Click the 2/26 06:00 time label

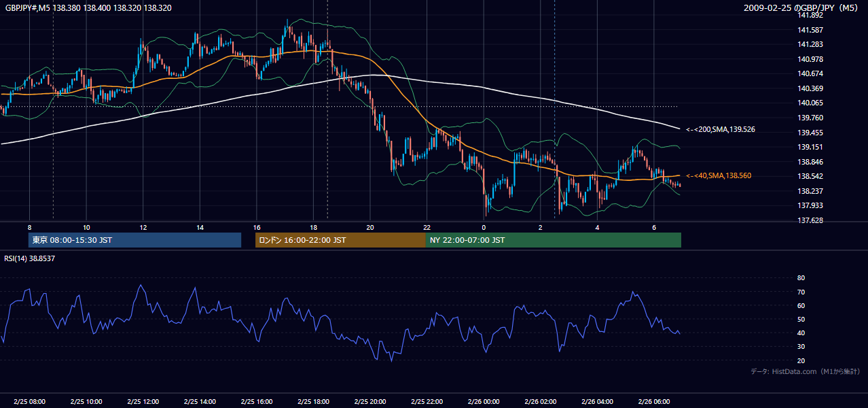pyautogui.click(x=655, y=402)
